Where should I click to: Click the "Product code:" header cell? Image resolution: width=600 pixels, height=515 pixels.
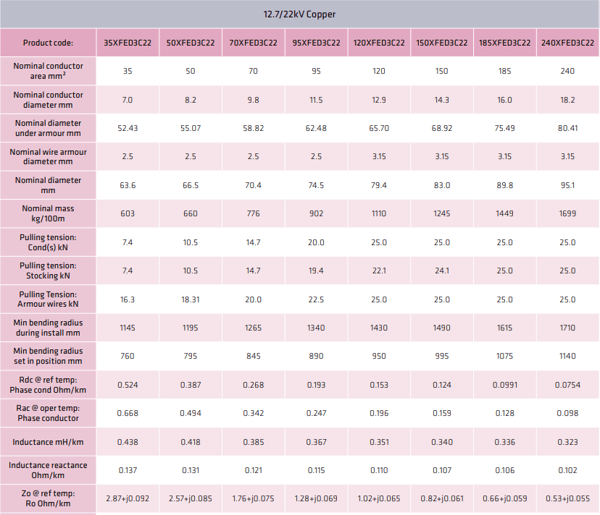pyautogui.click(x=48, y=43)
